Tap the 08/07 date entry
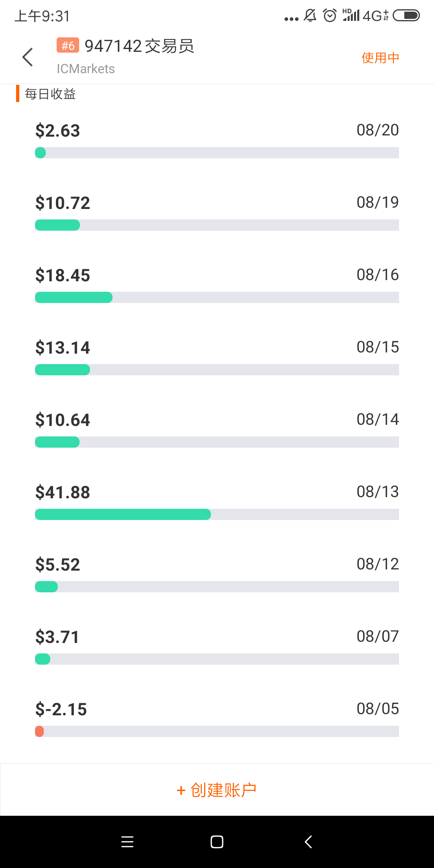434x868 pixels. click(377, 637)
